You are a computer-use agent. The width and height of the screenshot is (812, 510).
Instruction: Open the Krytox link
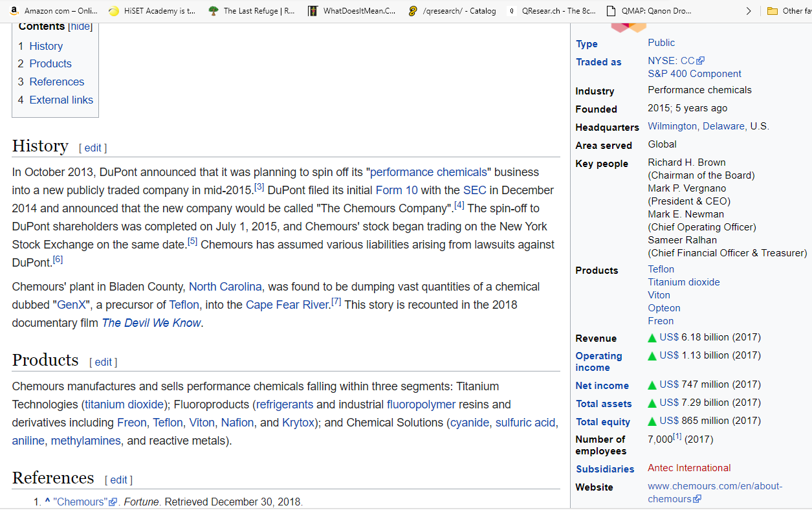click(x=298, y=423)
